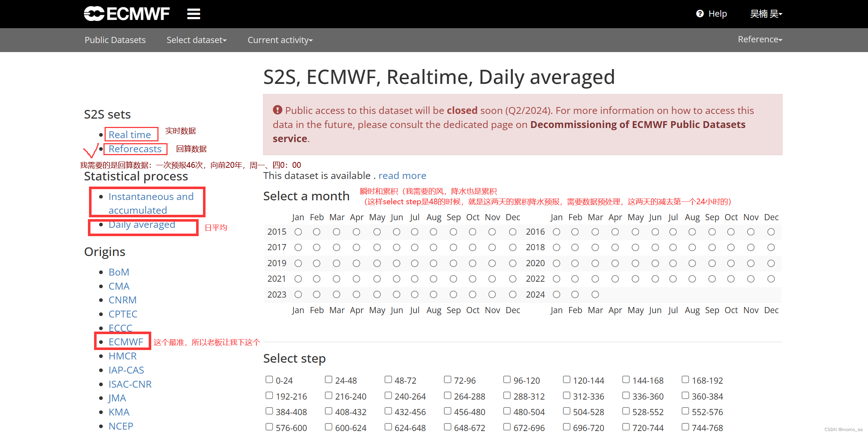Screen dimensions: 868x435
Task: Open the Real time S2S set
Action: point(130,135)
